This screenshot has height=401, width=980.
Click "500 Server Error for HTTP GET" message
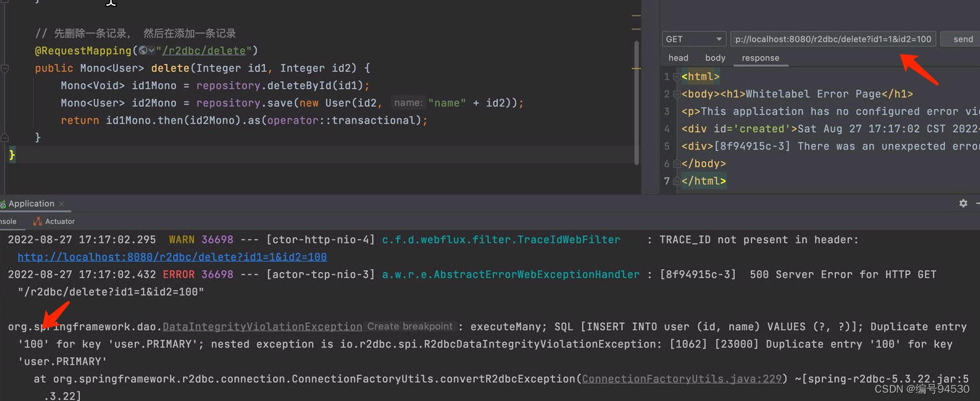(843, 275)
